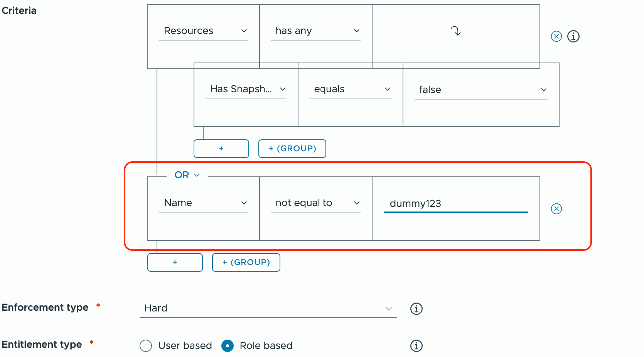Delete the Name criteria row

556,209
